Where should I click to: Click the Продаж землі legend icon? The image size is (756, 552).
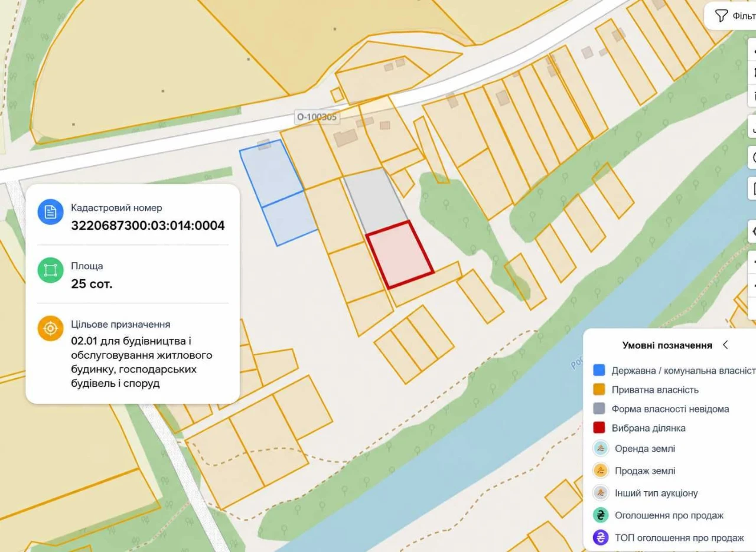pos(601,471)
